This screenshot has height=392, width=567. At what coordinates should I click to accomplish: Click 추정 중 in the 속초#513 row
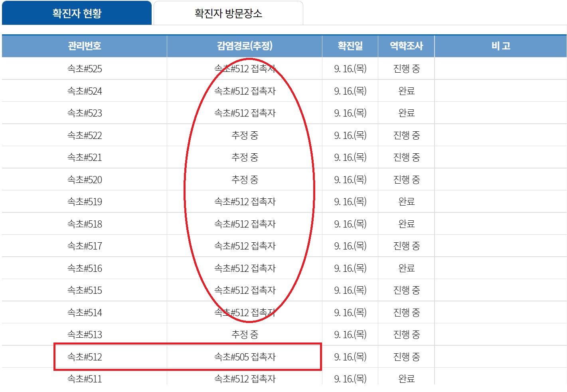(245, 335)
